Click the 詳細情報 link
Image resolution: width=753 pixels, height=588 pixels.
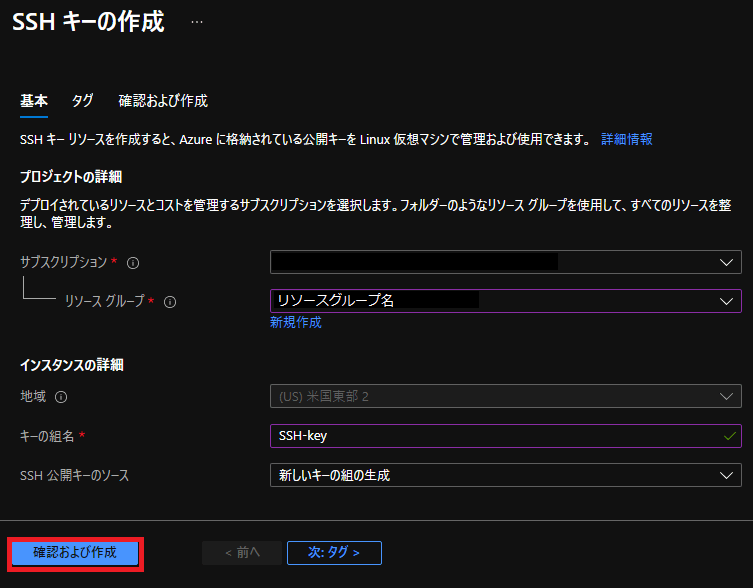(x=627, y=139)
